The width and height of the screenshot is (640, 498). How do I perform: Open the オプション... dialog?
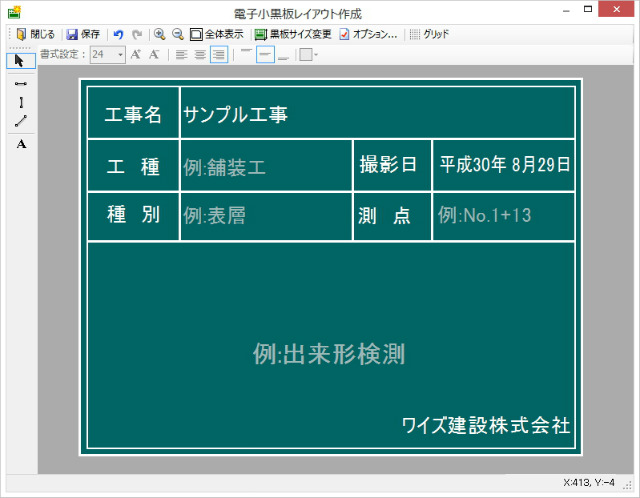(368, 34)
